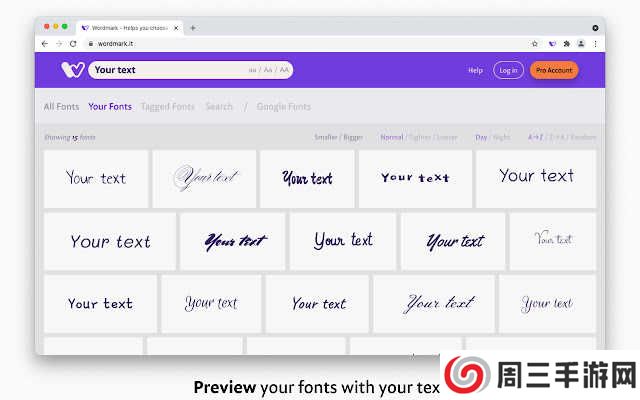Open the Wordmark extension icon in toolbar
The height and width of the screenshot is (400, 640).
(x=552, y=44)
